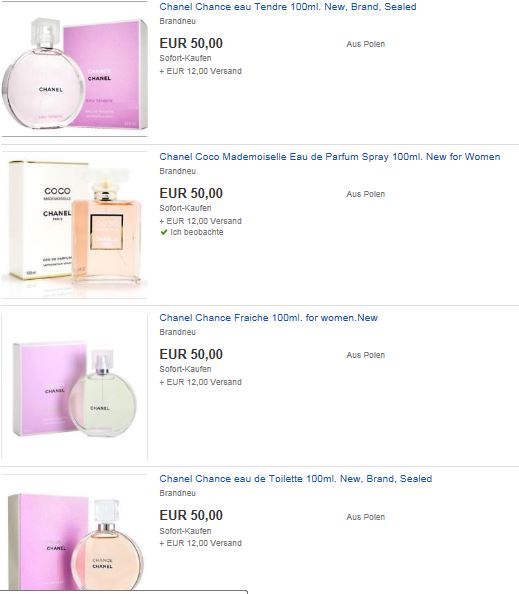
Task: Open Chanel Chance eau de Toilette listing title
Action: pos(296,479)
